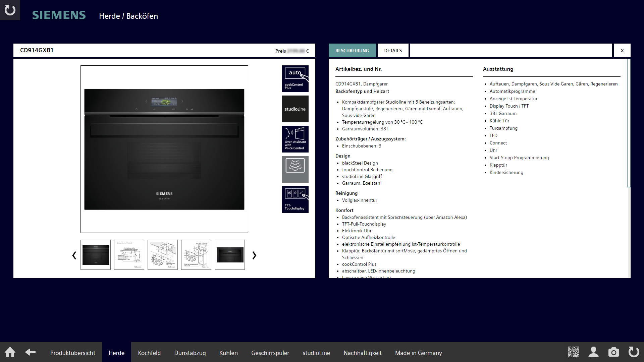Click the reload icon at top left
Screen dimensions: 644x362
click(10, 10)
